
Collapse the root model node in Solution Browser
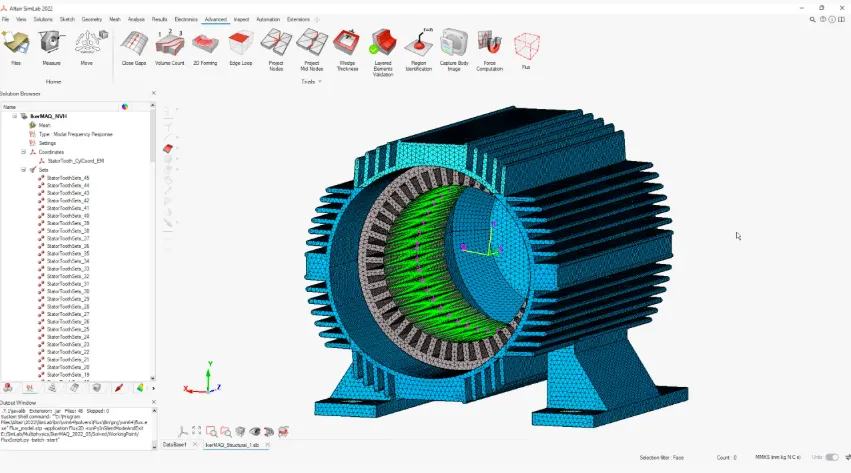[15, 116]
